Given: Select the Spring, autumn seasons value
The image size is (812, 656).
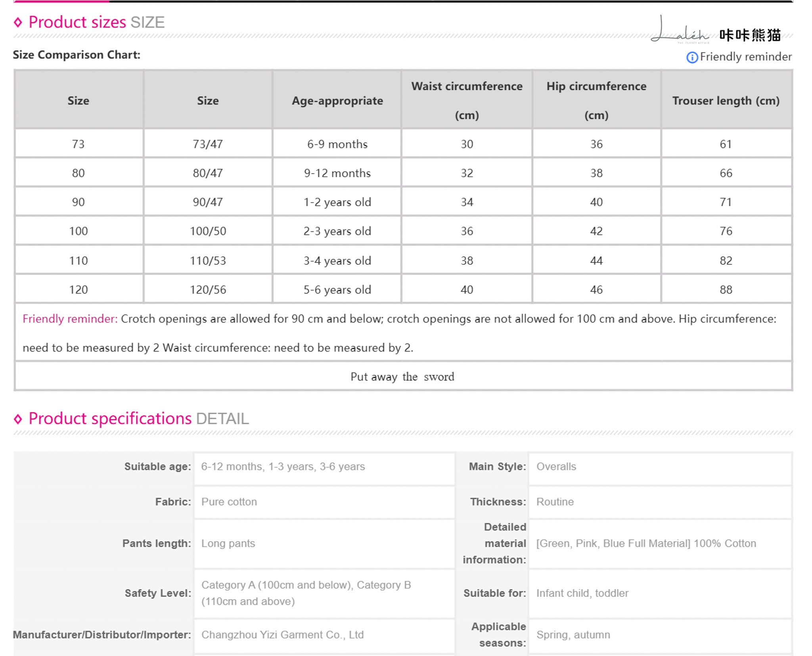Looking at the screenshot, I should click(573, 635).
